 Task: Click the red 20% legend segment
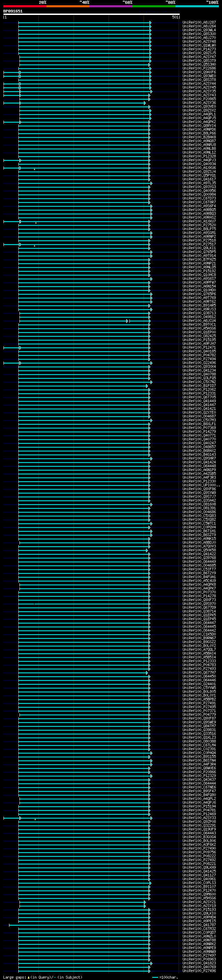click(25, 7)
